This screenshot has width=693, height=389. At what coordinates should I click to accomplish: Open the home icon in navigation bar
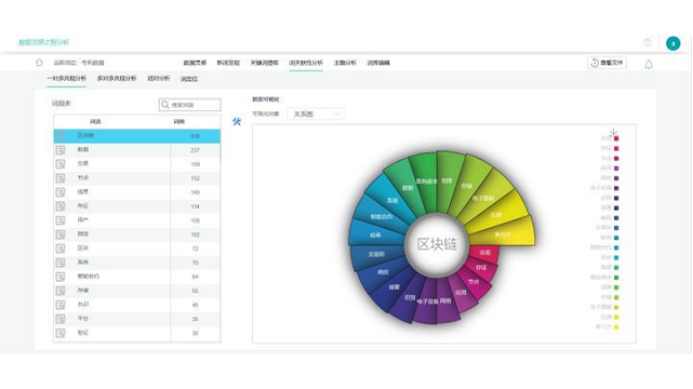[39, 63]
